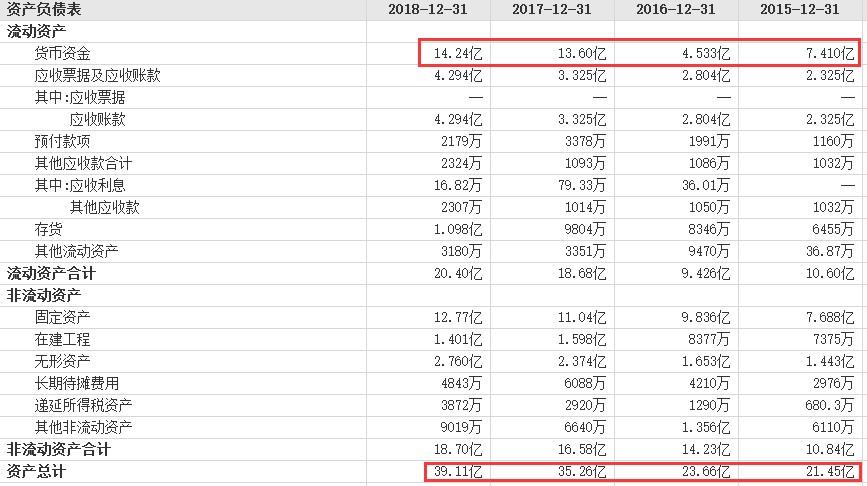This screenshot has width=867, height=486.
Task: Click the 2015-12-31 column header
Action: [799, 9]
